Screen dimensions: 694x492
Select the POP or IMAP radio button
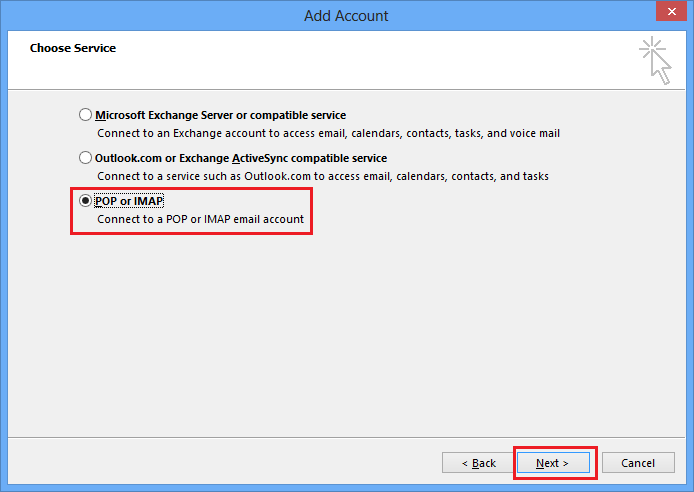click(x=85, y=201)
